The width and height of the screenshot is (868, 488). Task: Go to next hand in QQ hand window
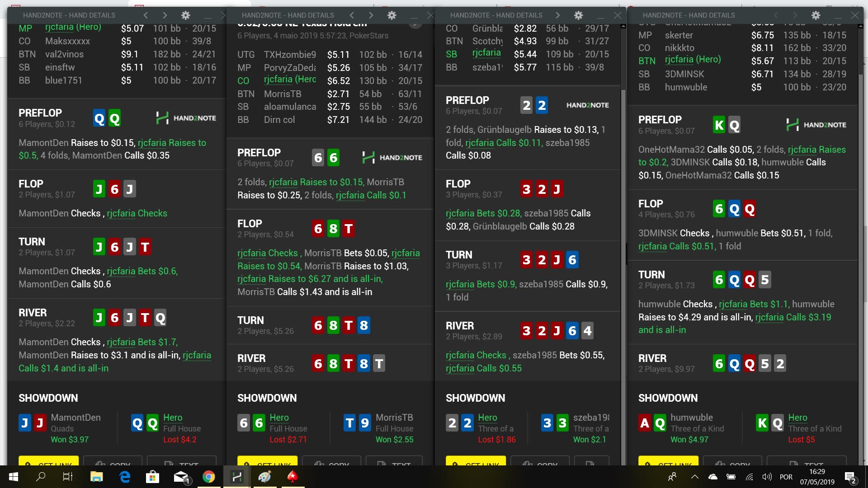165,15
